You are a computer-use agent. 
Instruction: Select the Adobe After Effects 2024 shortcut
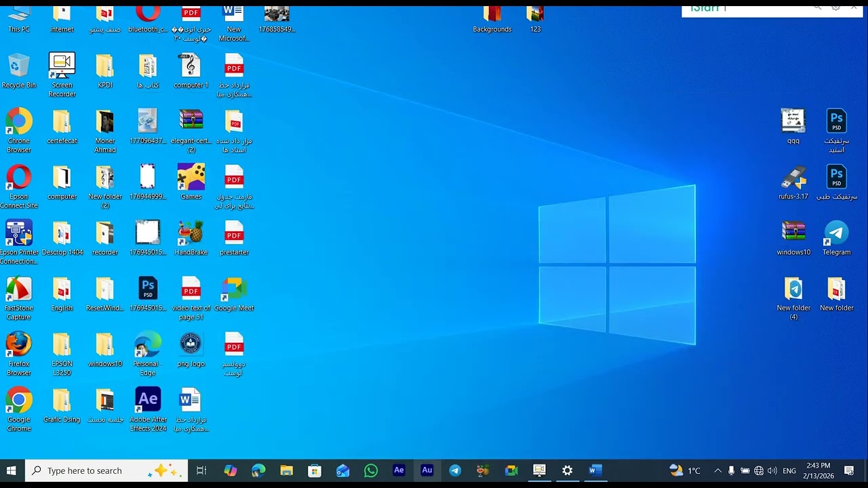coord(148,409)
